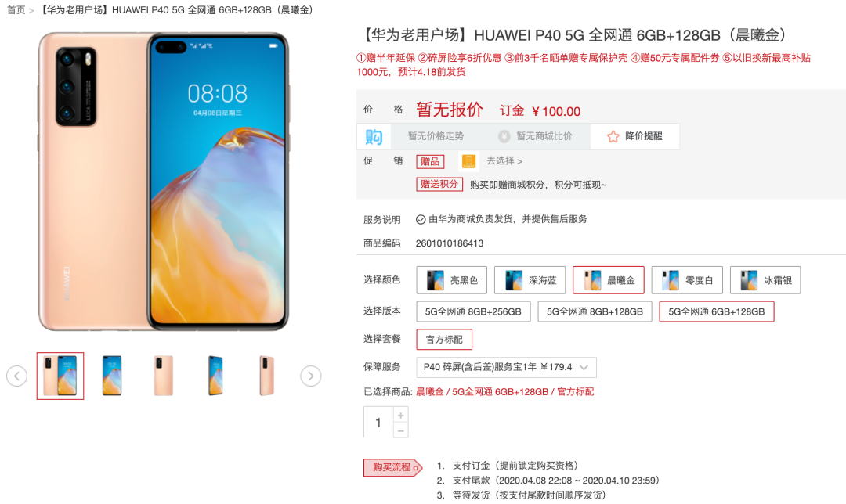
Task: Click the price-drop alert star icon
Action: point(613,136)
